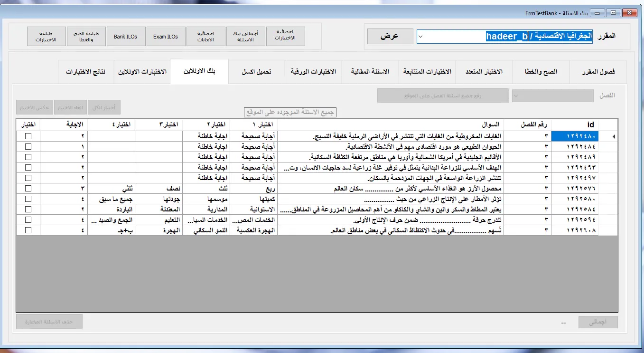Click the عرض display button
This screenshot has width=644, height=353.
coord(390,37)
